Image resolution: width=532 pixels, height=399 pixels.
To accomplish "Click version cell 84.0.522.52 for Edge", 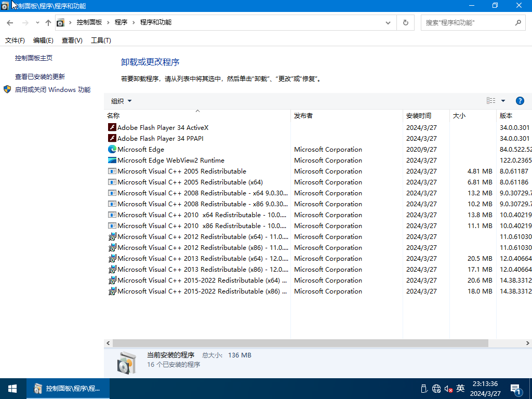I will (x=515, y=149).
